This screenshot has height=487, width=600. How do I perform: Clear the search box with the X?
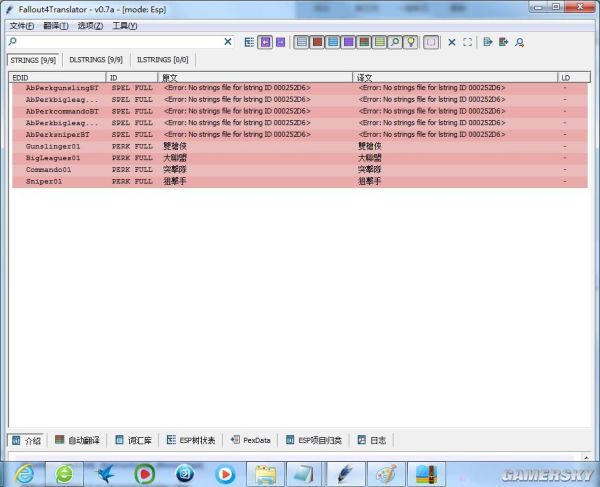point(228,41)
